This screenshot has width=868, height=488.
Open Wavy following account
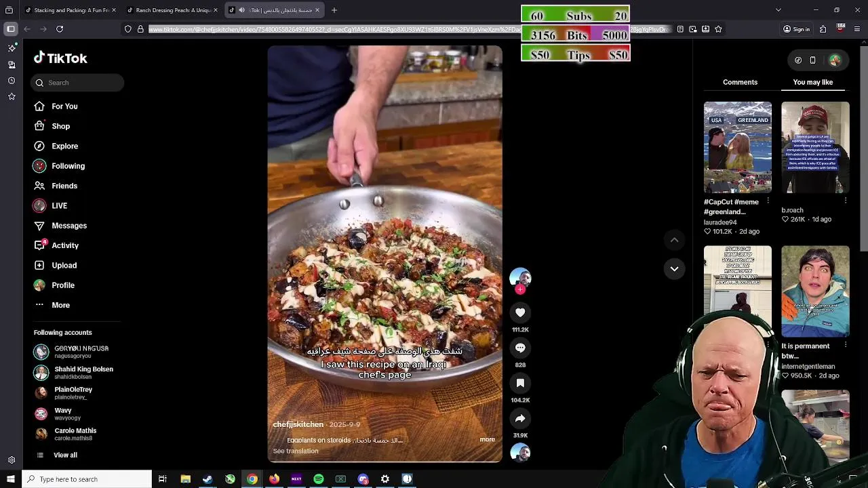point(58,414)
